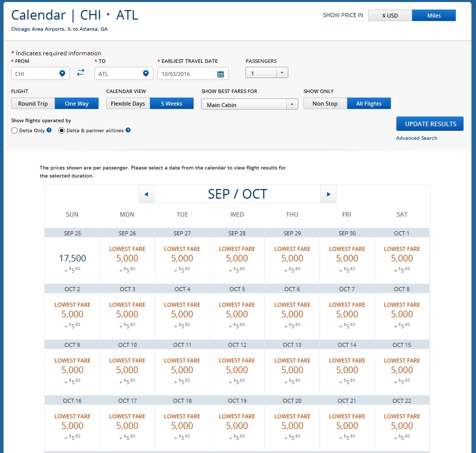This screenshot has width=476, height=453.
Task: Switch calendar view to Flexible Days
Action: click(128, 104)
